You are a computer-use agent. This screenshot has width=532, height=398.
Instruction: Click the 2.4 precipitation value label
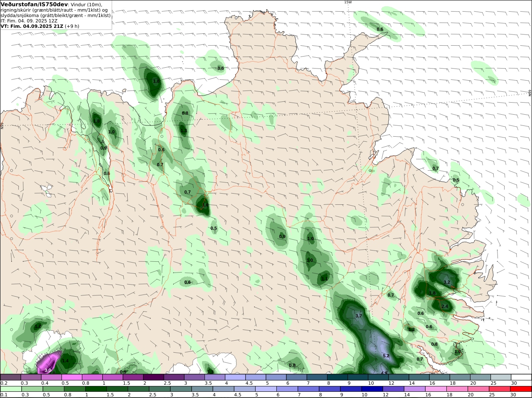tap(445, 306)
